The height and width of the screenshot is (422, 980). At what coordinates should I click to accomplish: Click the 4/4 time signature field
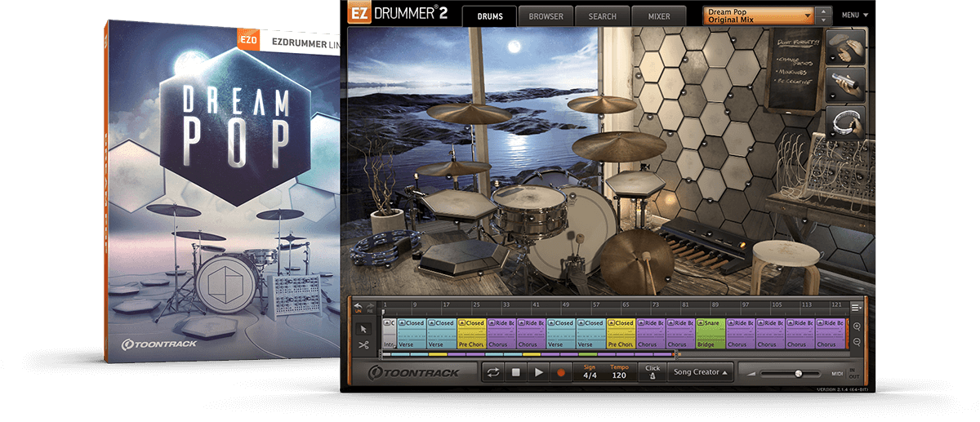pos(589,372)
